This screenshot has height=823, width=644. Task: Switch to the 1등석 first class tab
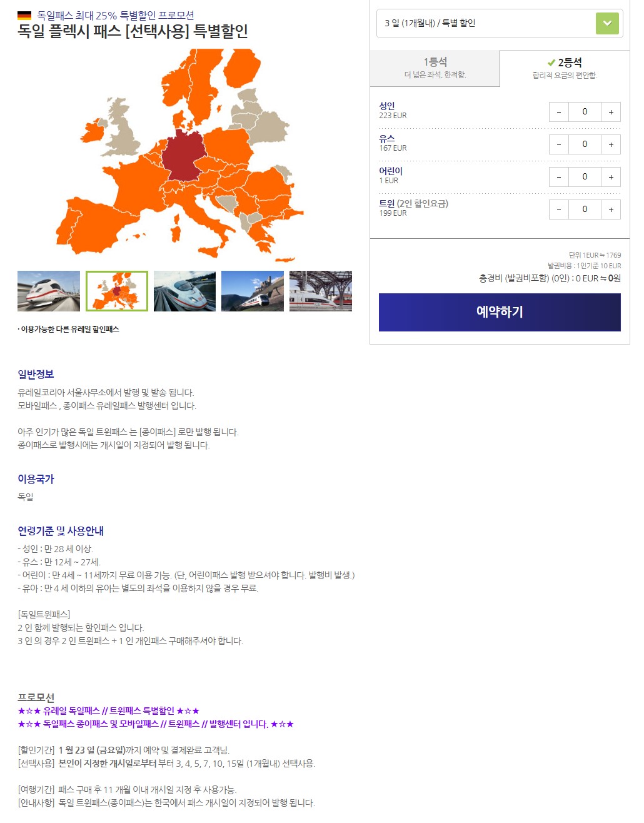[x=435, y=68]
